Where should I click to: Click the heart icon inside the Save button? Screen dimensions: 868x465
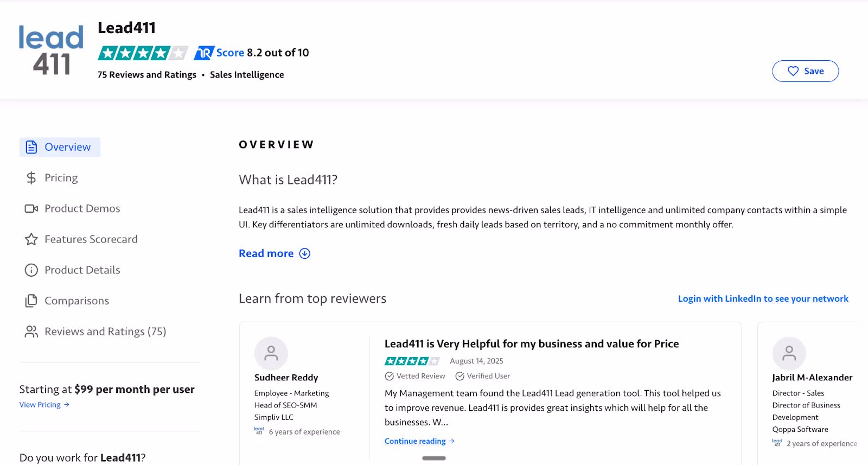coord(793,71)
